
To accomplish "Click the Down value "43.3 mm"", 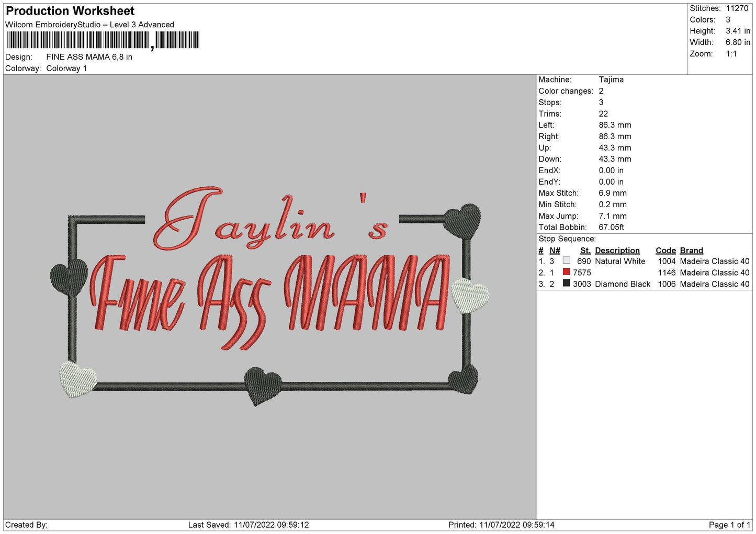I will [x=615, y=159].
